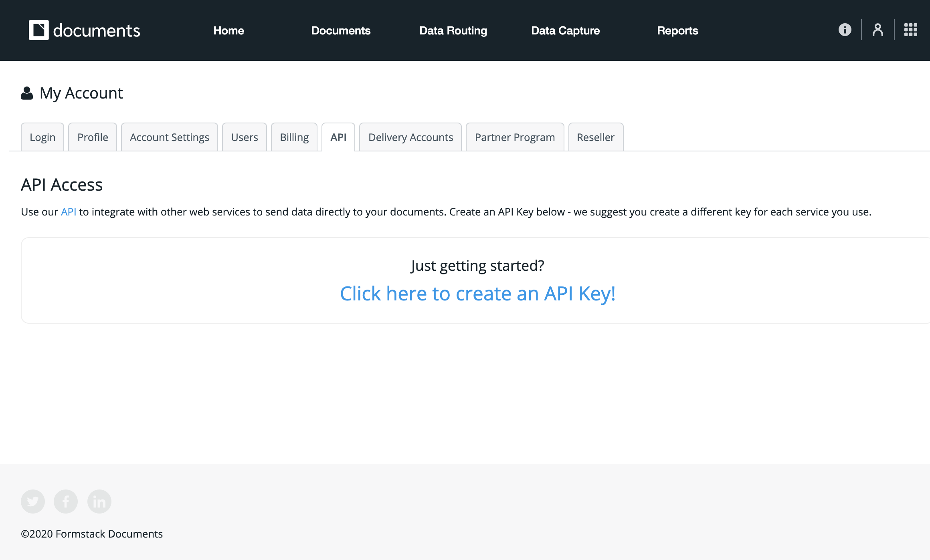Image resolution: width=930 pixels, height=560 pixels.
Task: Switch to the Login tab
Action: click(x=42, y=137)
